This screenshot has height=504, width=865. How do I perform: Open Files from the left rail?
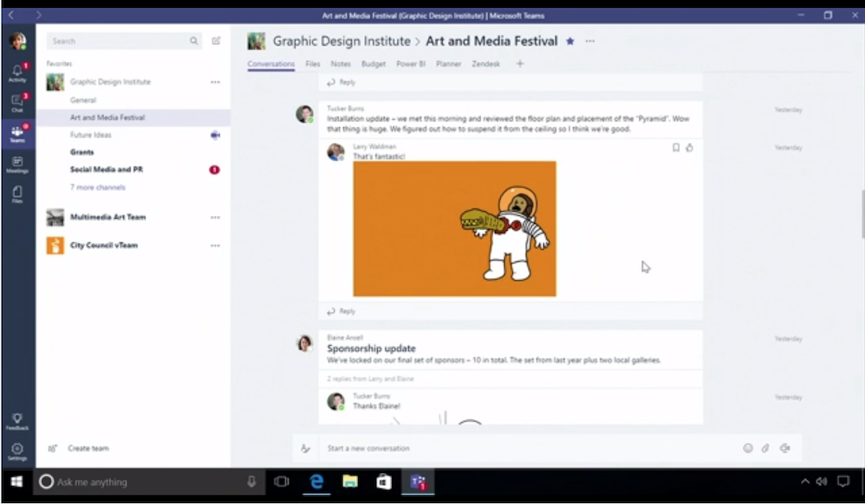click(x=17, y=195)
